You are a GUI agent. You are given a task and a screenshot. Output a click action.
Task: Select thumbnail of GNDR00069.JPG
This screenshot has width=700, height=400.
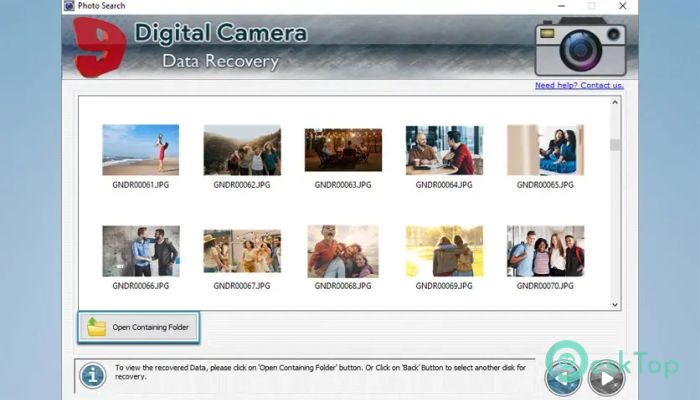[x=444, y=251]
